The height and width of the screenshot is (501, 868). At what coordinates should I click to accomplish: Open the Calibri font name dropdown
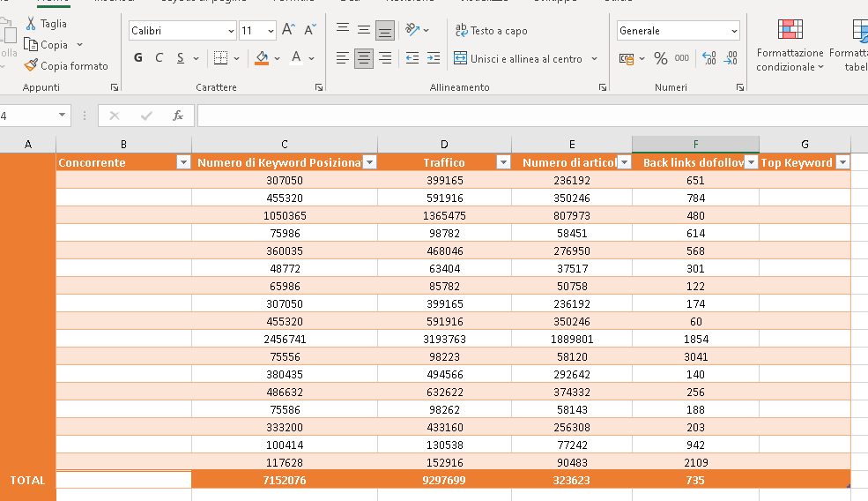pyautogui.click(x=232, y=31)
